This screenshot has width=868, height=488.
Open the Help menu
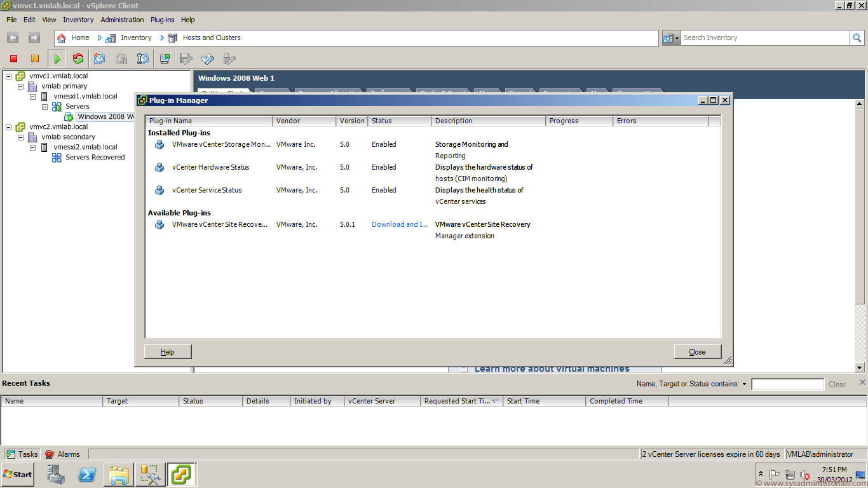pyautogui.click(x=188, y=20)
